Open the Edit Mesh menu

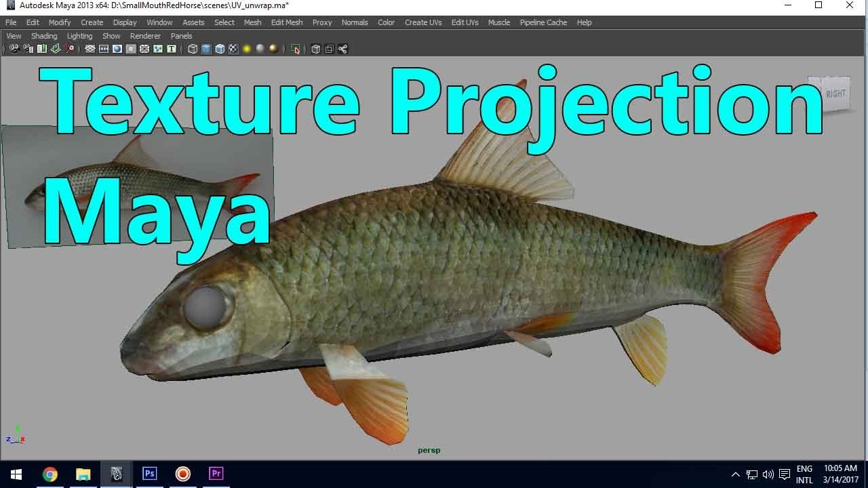287,22
